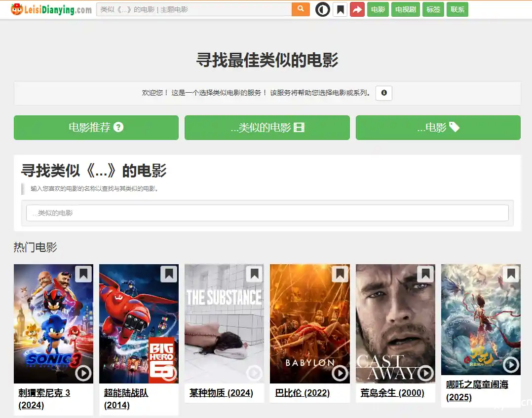Open the 联系 contact page
The image size is (532, 418).
point(457,9)
